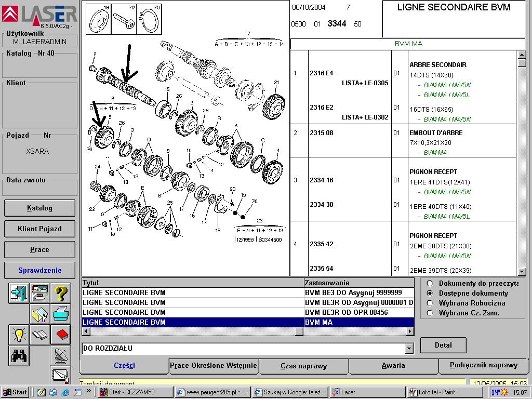Click the printer icon

pyautogui.click(x=60, y=314)
